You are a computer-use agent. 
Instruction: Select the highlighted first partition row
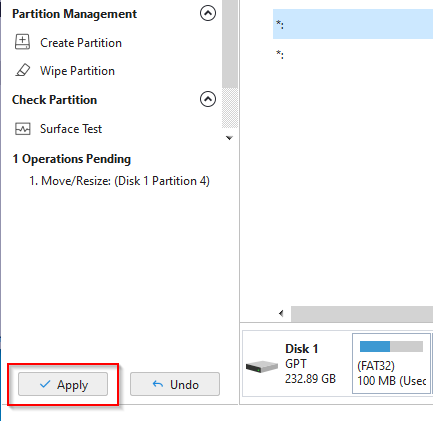[353, 24]
